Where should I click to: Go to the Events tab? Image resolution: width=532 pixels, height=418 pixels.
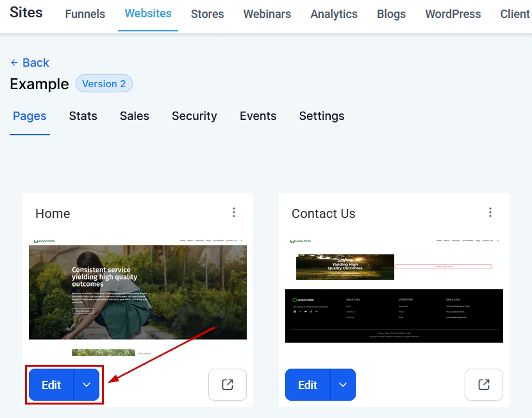[258, 116]
